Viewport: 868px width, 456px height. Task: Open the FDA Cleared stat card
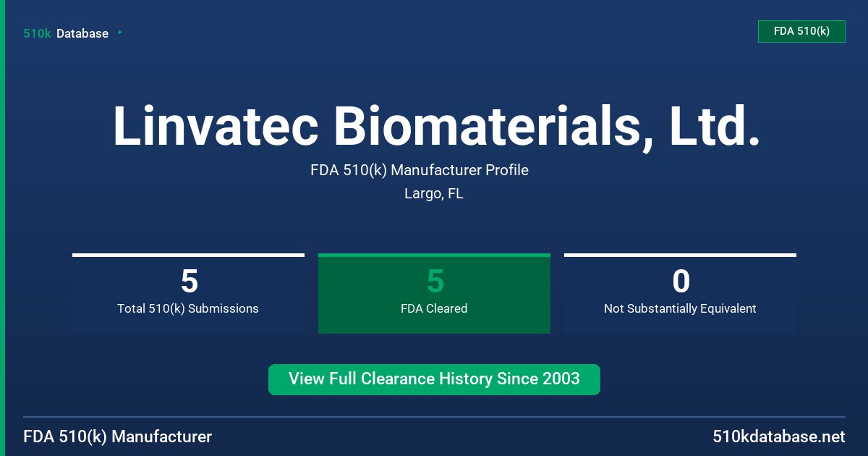pos(434,293)
